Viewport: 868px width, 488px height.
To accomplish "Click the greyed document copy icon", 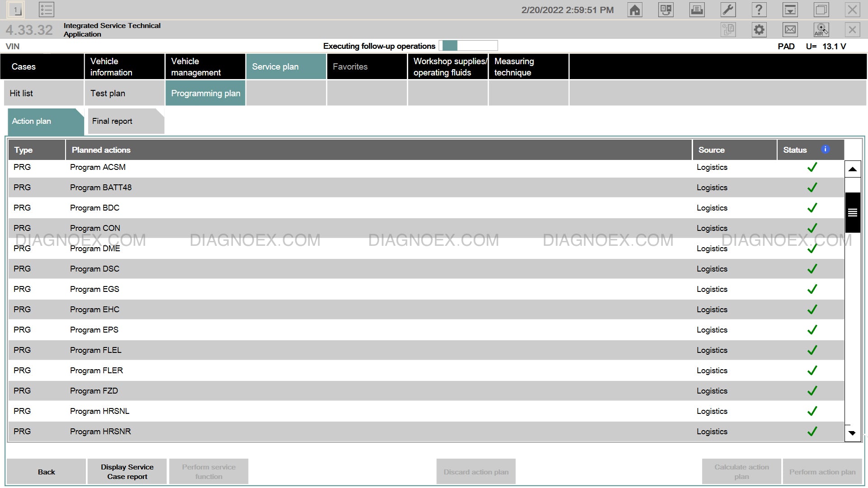I will pyautogui.click(x=728, y=30).
